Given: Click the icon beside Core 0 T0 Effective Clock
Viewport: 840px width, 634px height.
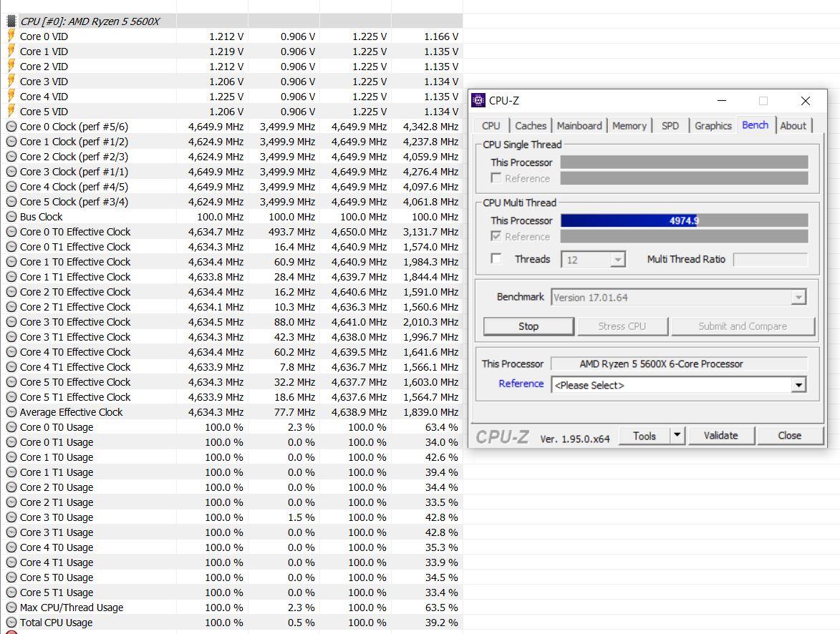Looking at the screenshot, I should tap(11, 232).
